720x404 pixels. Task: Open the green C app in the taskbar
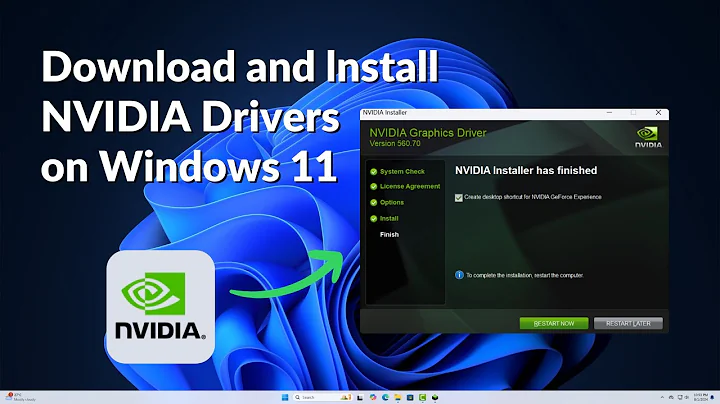click(422, 398)
